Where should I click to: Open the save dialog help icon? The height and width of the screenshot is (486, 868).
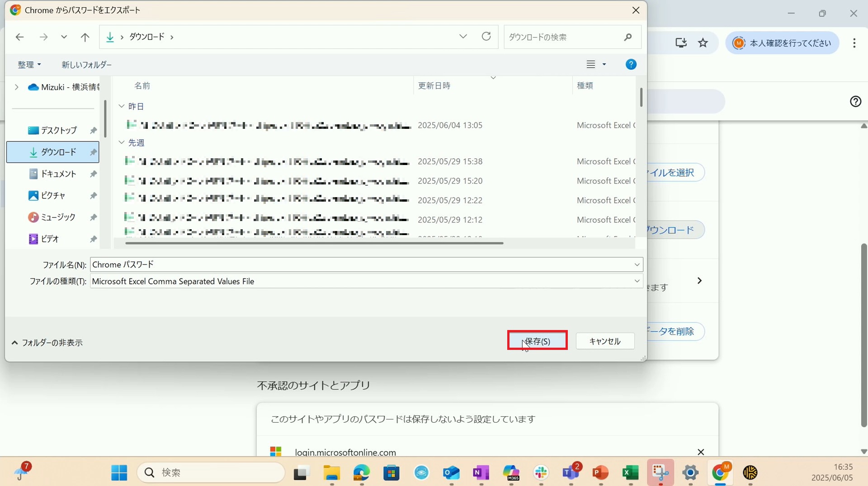631,65
